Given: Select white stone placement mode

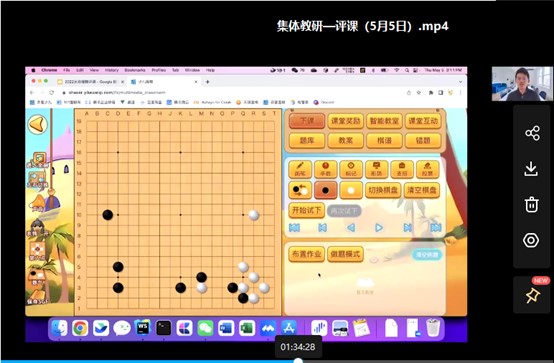Looking at the screenshot, I should click(x=350, y=190).
